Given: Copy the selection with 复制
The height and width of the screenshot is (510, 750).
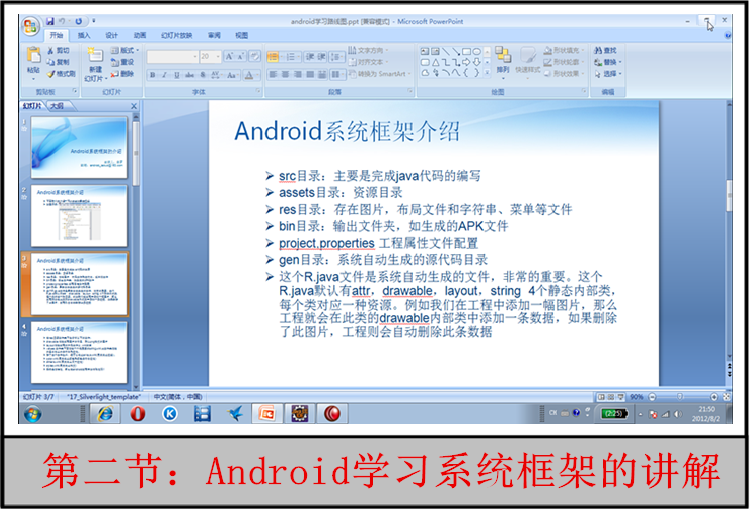Looking at the screenshot, I should point(58,62).
